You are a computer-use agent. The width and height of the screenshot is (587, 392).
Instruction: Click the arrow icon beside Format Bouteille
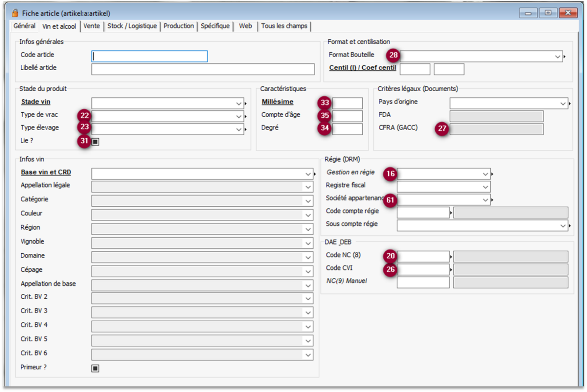[564, 57]
